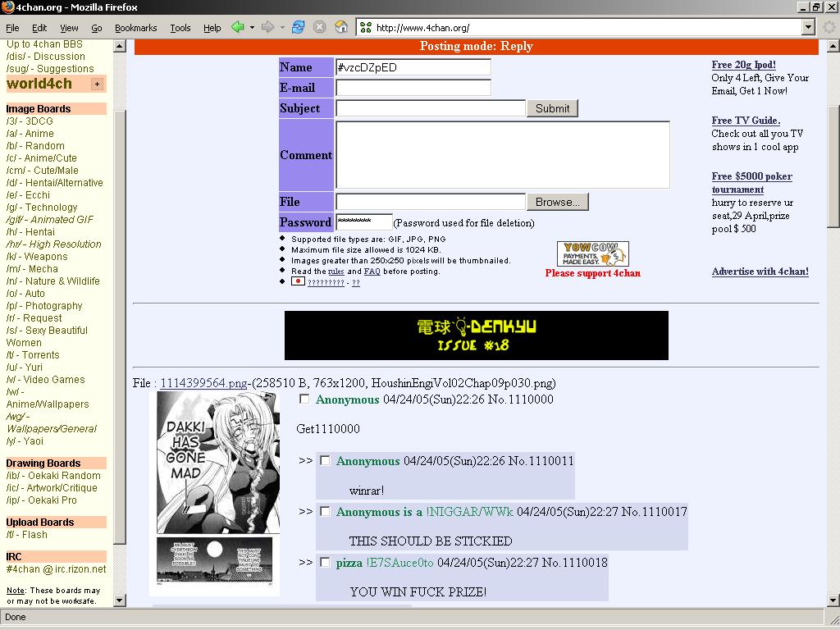Screen dimensions: 840x630
Task: Open the Tools menu
Action: click(180, 28)
